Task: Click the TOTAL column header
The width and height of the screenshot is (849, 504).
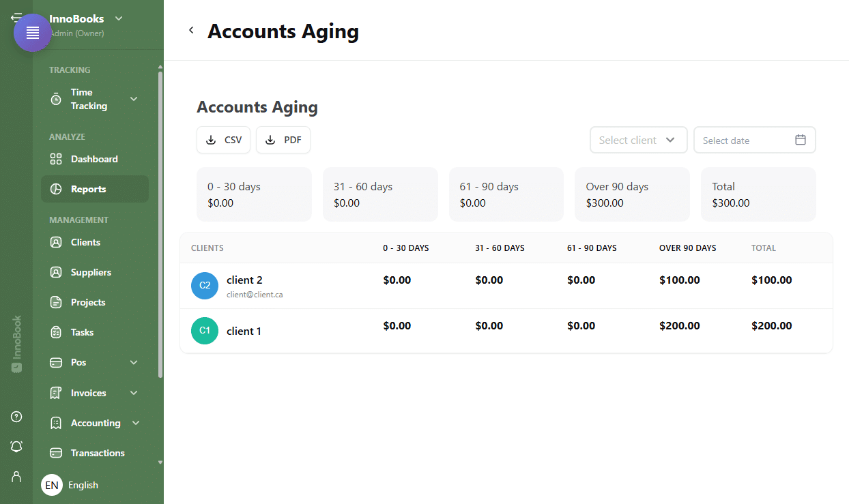Action: [x=764, y=248]
